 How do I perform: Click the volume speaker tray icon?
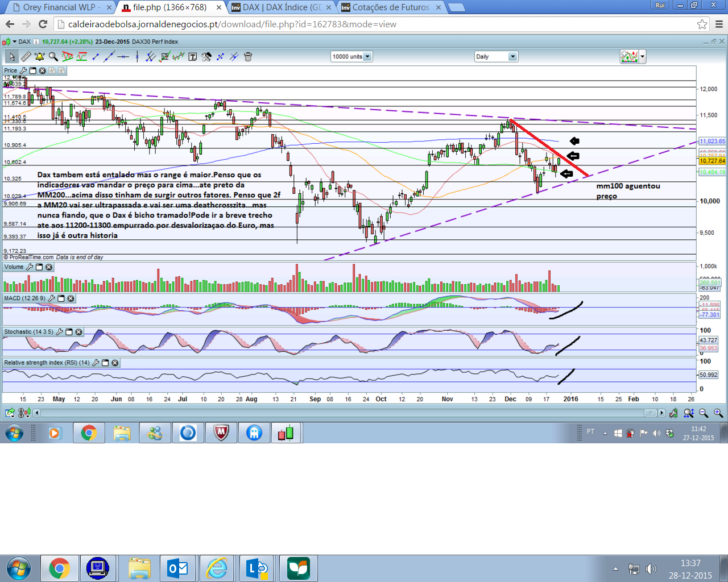coord(651,569)
